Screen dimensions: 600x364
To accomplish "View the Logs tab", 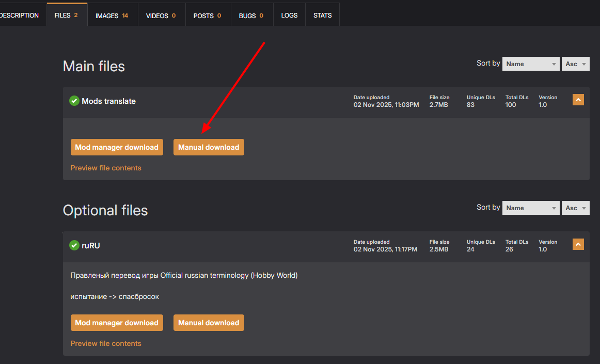I will click(x=289, y=15).
